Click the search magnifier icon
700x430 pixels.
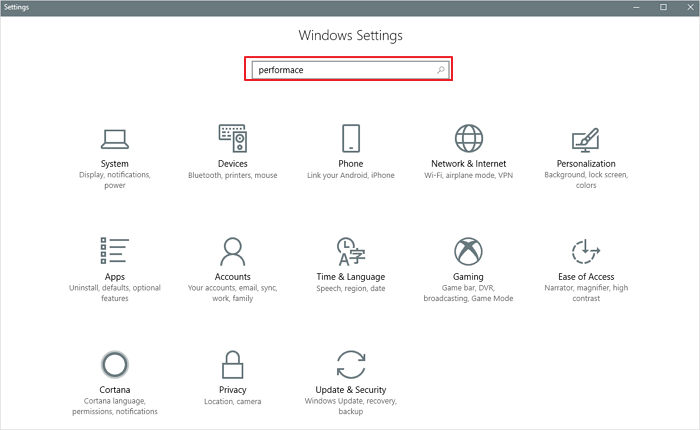point(440,70)
